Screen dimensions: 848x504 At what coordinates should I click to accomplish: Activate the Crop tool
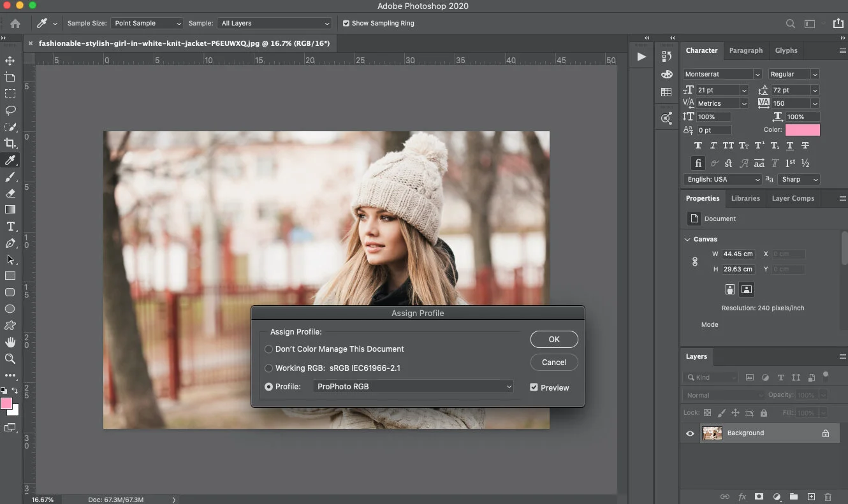pyautogui.click(x=10, y=143)
